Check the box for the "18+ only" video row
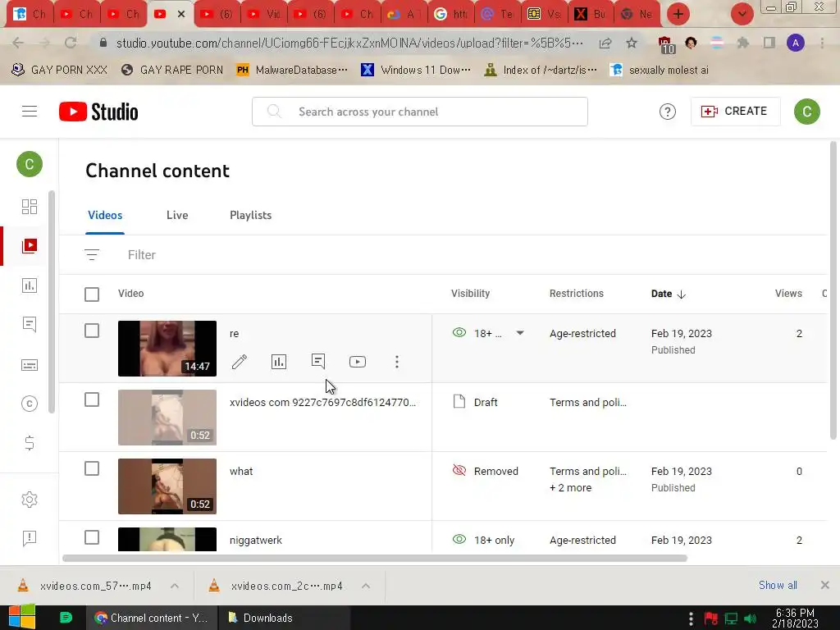The image size is (840, 630). click(x=92, y=537)
